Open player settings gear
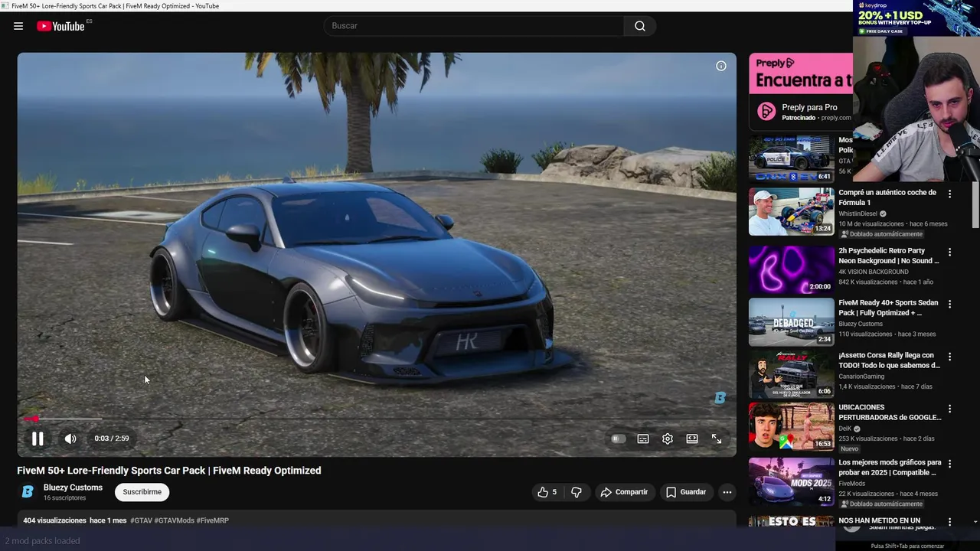 (x=668, y=439)
